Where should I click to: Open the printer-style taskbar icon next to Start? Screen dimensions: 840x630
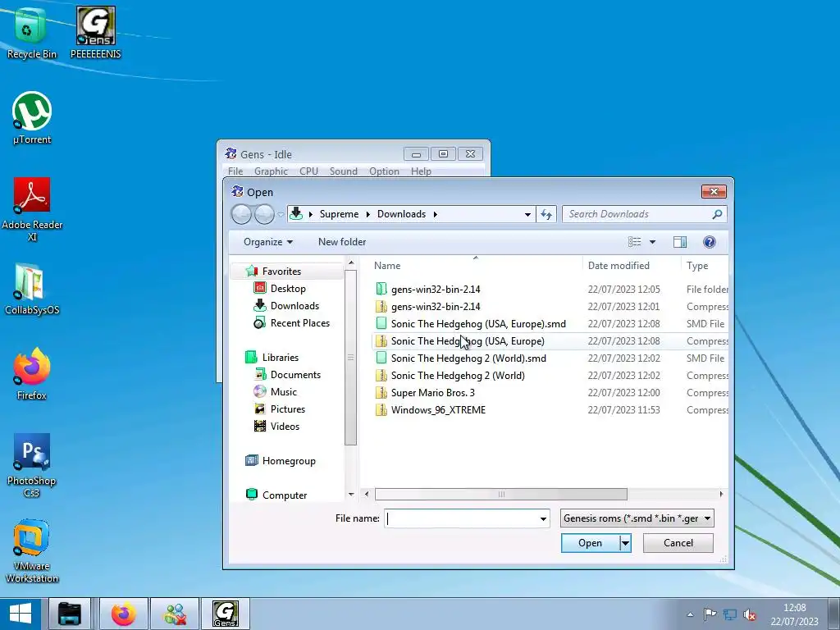click(x=69, y=614)
